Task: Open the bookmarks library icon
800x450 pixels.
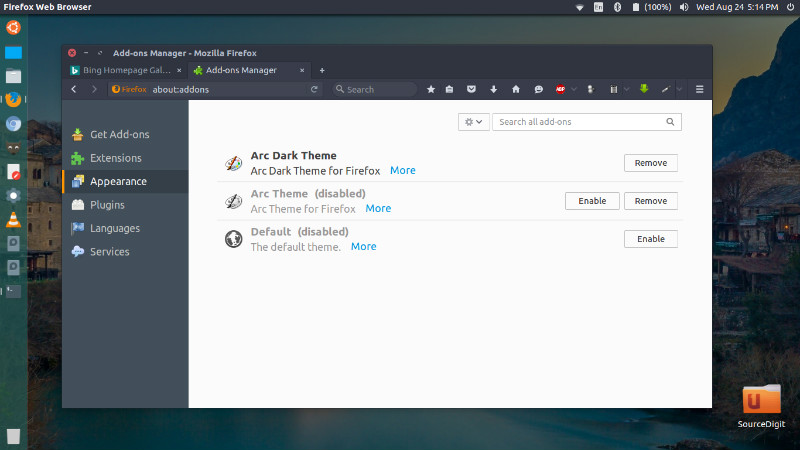Action: tap(449, 89)
